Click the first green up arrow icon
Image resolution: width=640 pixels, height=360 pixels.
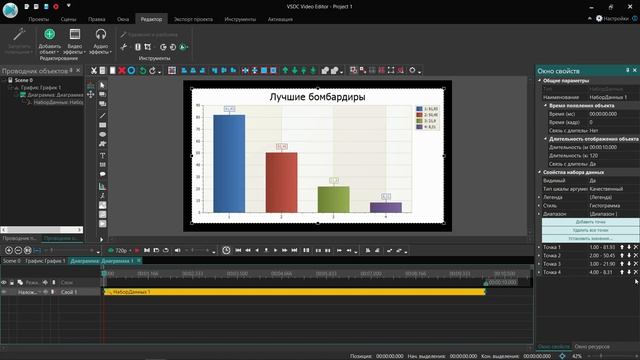285,71
